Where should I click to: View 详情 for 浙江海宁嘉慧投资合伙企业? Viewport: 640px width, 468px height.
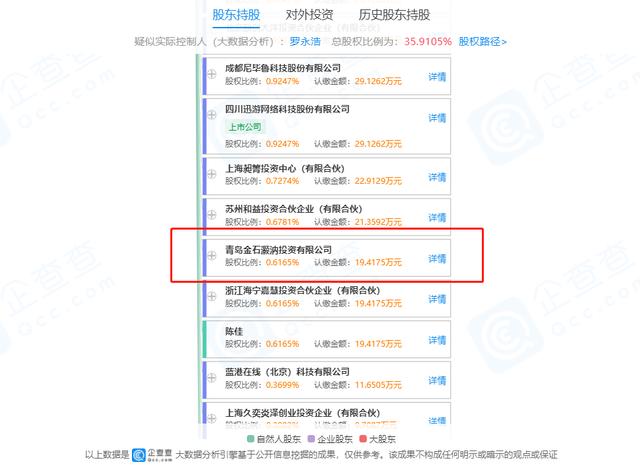click(437, 299)
